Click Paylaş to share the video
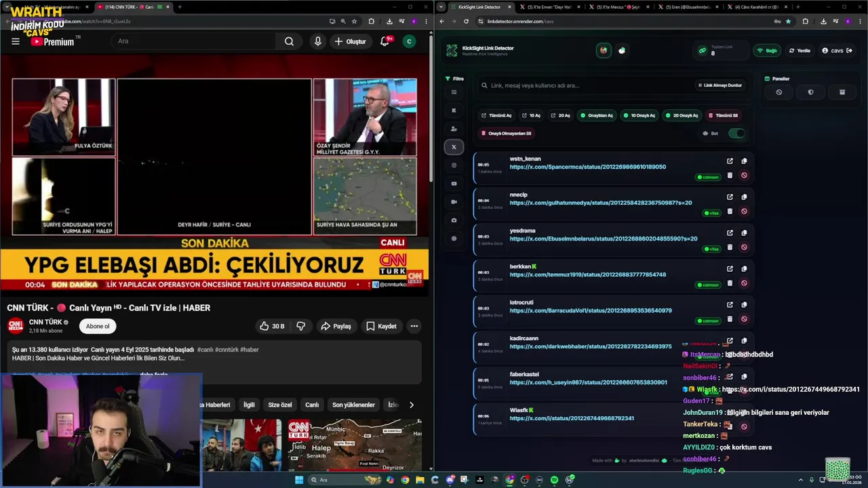868x488 pixels. pyautogui.click(x=336, y=326)
